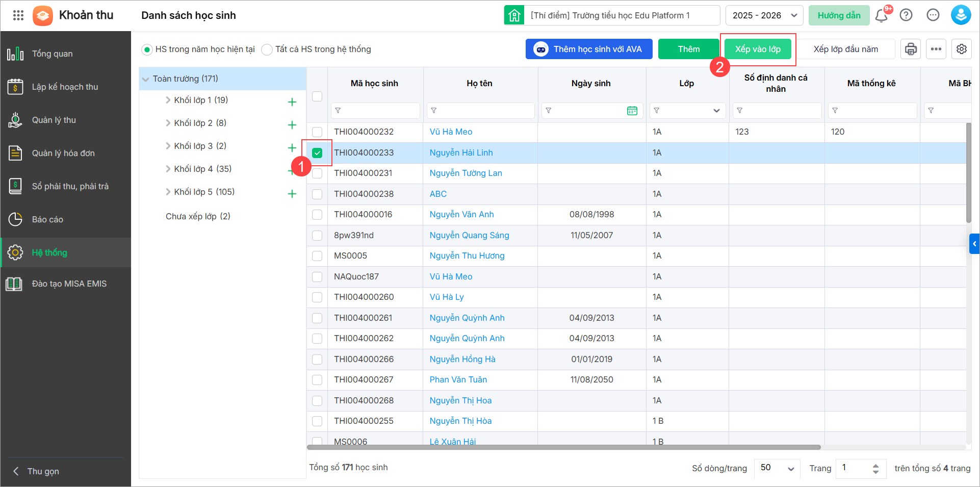Expand Khối lớp 4 (35) tree node
This screenshot has width=980, height=487.
(x=168, y=169)
